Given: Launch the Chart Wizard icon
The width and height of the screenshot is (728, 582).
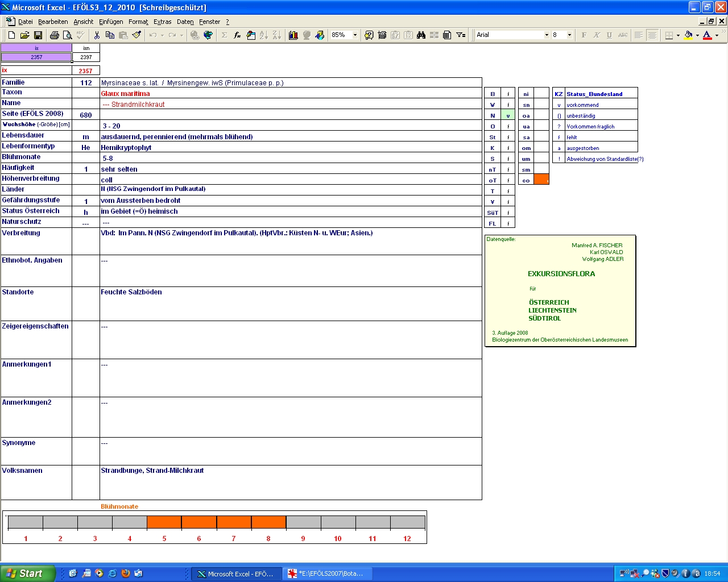Looking at the screenshot, I should 293,35.
